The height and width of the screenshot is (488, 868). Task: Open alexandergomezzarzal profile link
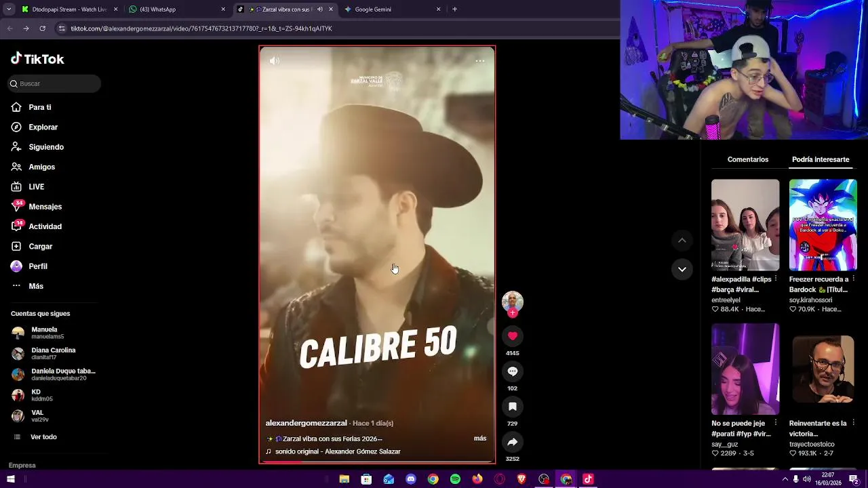click(306, 423)
